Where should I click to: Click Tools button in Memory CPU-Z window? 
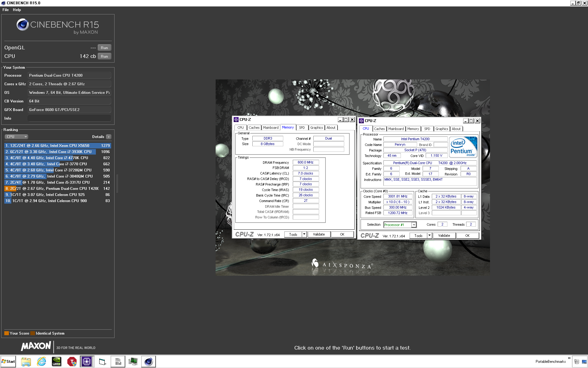(293, 235)
